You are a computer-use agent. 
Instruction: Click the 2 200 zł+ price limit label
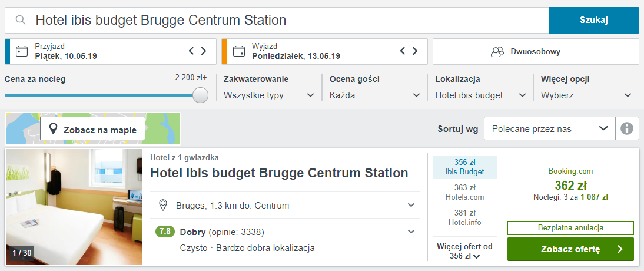coord(191,77)
